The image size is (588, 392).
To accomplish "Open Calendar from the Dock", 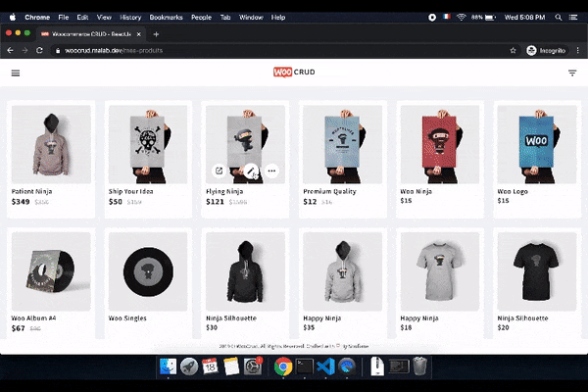I will pyautogui.click(x=210, y=367).
